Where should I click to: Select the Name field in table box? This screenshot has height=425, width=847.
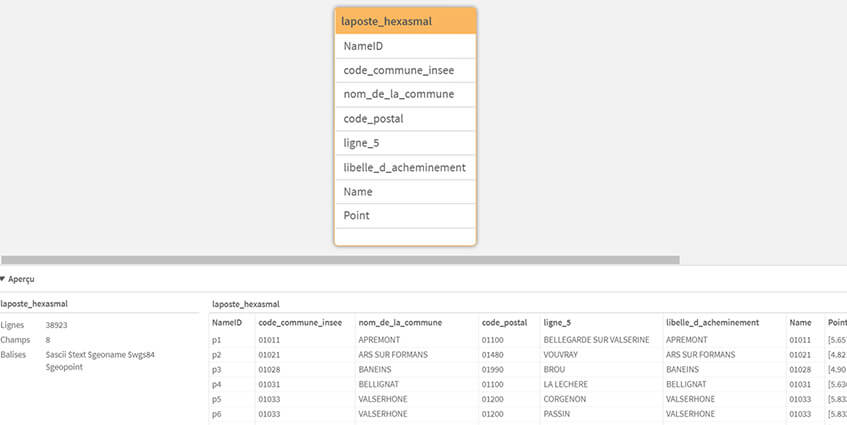click(405, 192)
